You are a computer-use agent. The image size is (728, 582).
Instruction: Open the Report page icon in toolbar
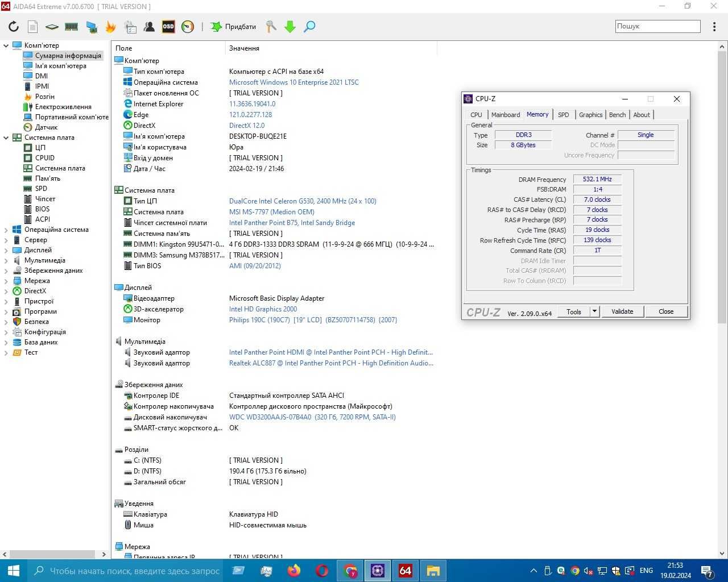pyautogui.click(x=32, y=27)
